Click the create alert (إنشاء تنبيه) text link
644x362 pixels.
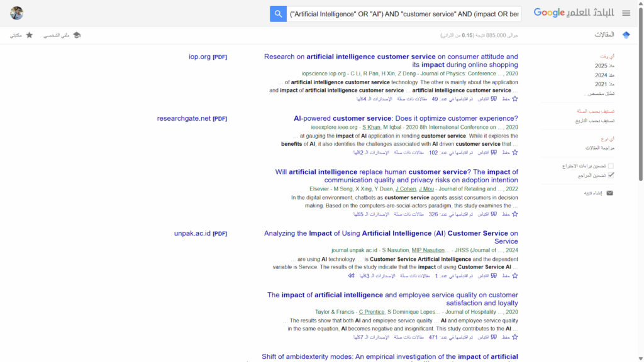(592, 193)
